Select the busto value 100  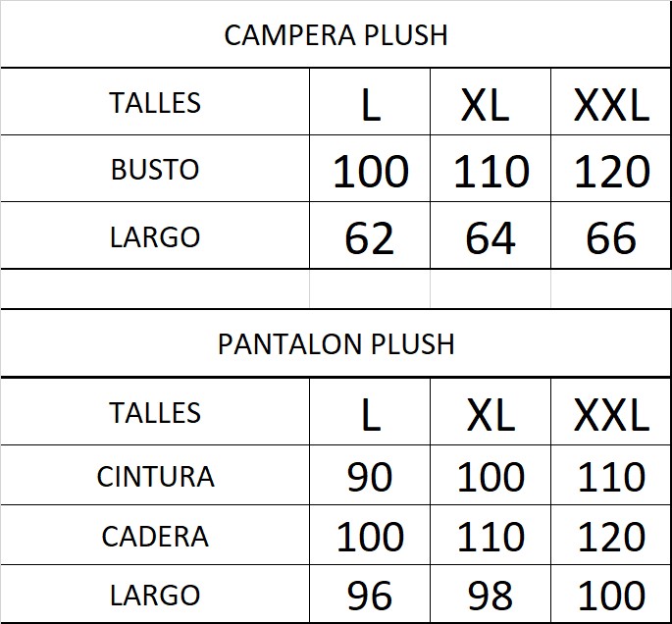pyautogui.click(x=370, y=173)
